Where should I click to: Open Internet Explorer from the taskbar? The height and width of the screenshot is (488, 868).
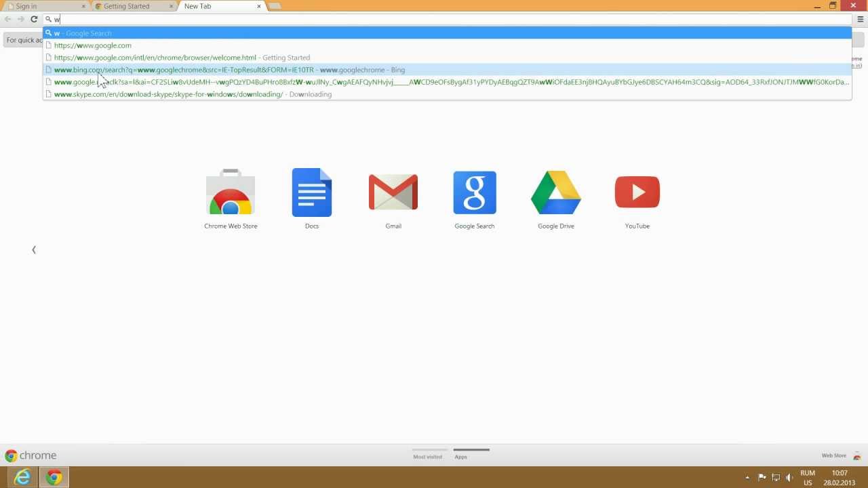click(22, 477)
